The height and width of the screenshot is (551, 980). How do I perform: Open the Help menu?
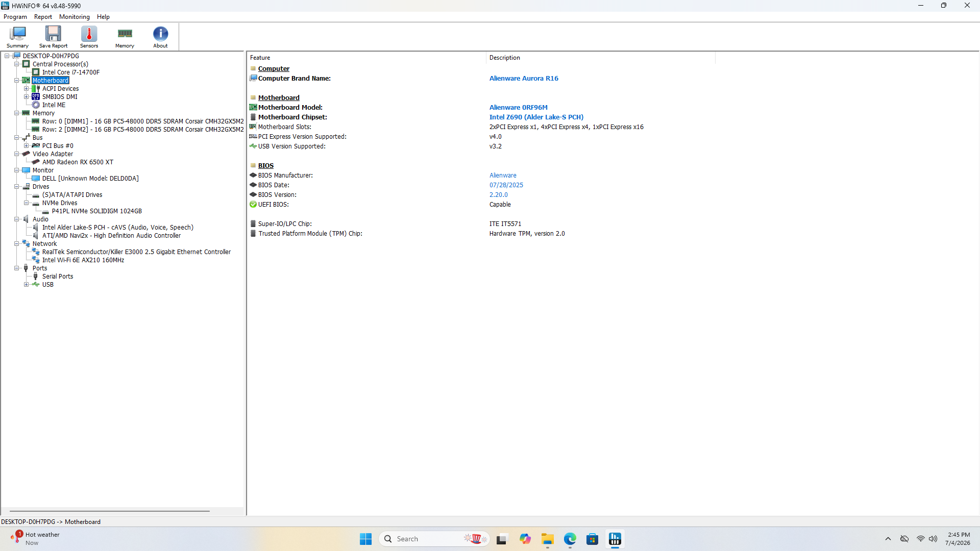103,17
